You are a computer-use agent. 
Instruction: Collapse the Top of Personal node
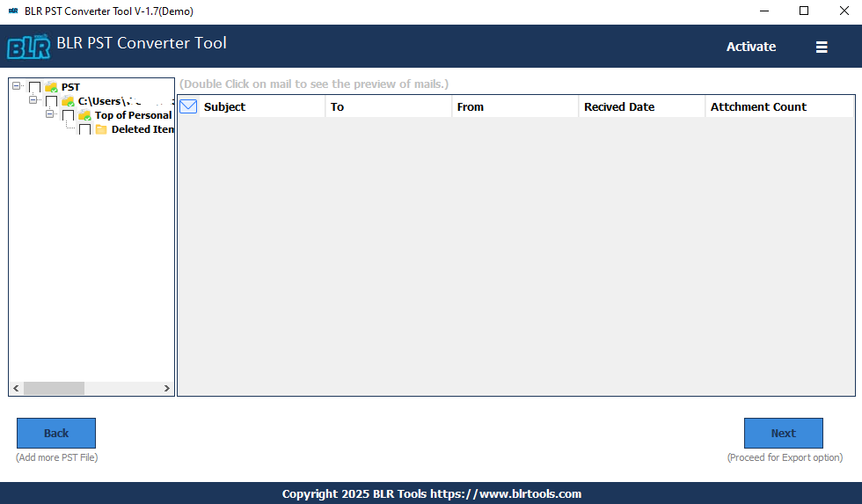[50, 114]
